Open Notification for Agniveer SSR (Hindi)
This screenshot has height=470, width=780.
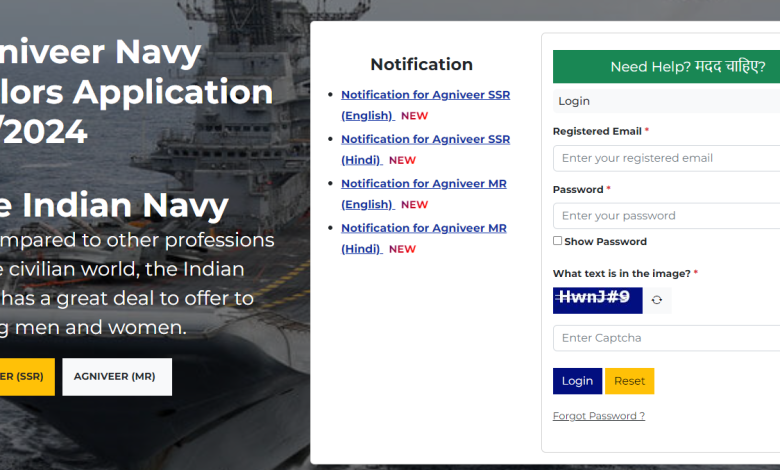click(x=425, y=140)
